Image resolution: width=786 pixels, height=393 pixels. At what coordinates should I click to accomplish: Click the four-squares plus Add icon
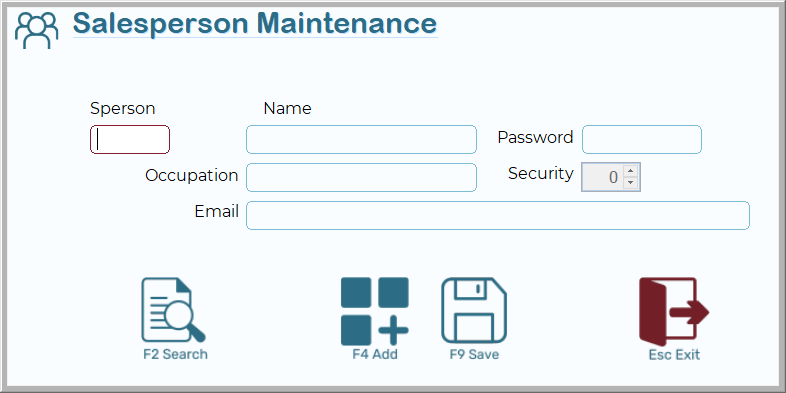(x=374, y=311)
